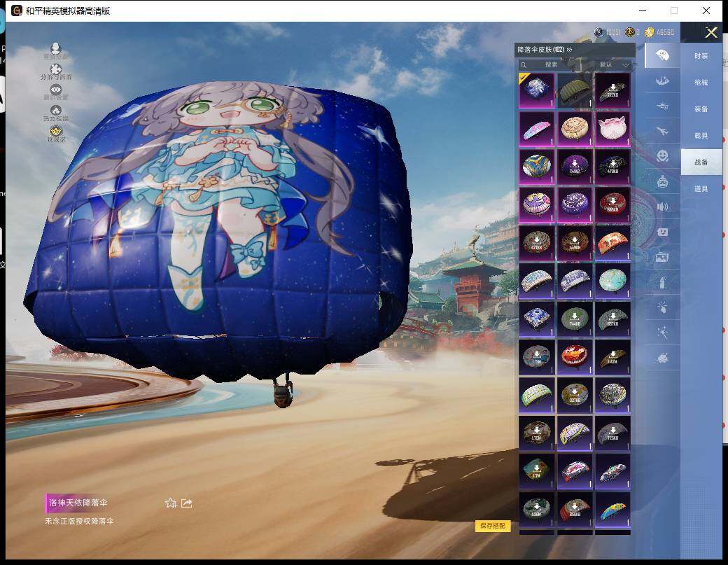This screenshot has height=565, width=728.
Task: Select the olive green default parachute thumbnail
Action: 575,90
